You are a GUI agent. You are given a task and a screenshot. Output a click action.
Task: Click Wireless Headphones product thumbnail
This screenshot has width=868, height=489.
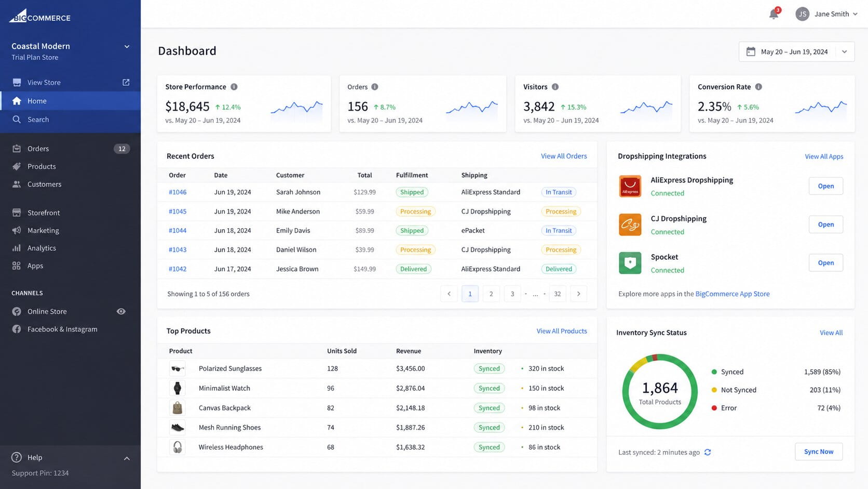(178, 447)
